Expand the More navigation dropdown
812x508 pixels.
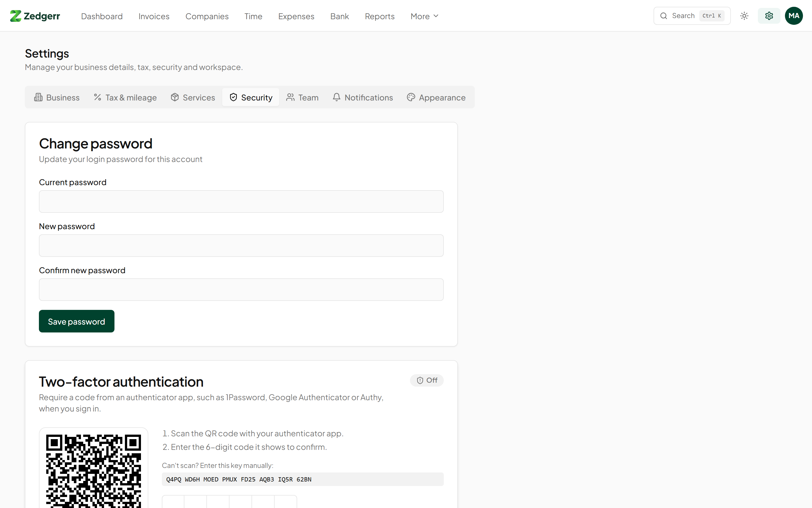click(424, 16)
